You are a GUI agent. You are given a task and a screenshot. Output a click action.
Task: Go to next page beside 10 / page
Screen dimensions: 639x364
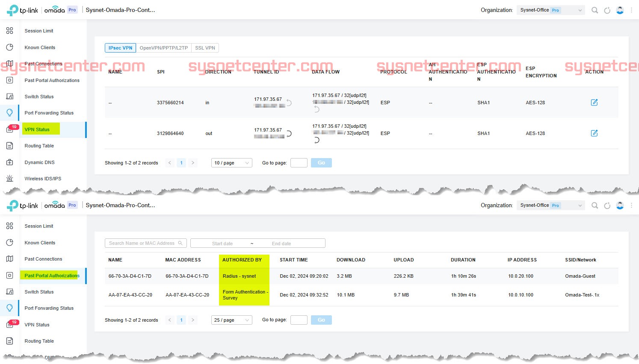point(193,163)
